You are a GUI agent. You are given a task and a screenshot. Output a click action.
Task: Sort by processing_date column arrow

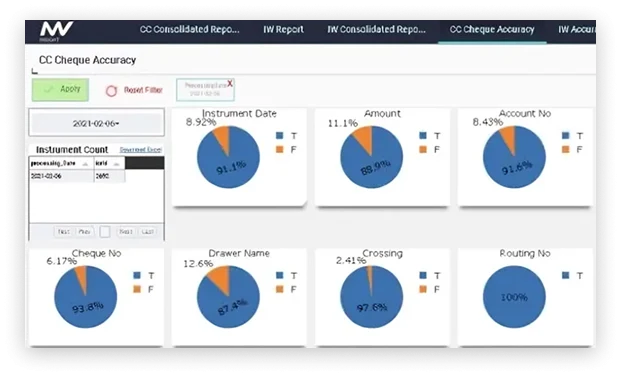[x=85, y=164]
